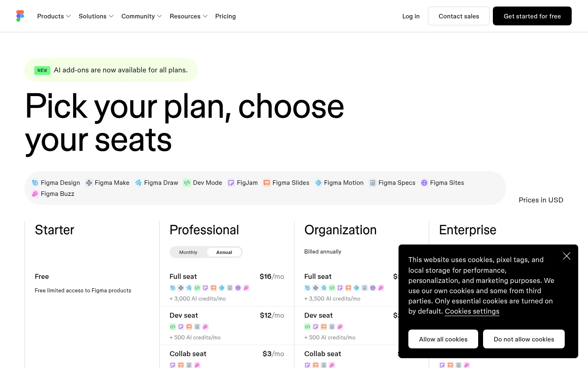This screenshot has height=368, width=588.
Task: Click the $12/mo Dev seat price
Action: [272, 315]
